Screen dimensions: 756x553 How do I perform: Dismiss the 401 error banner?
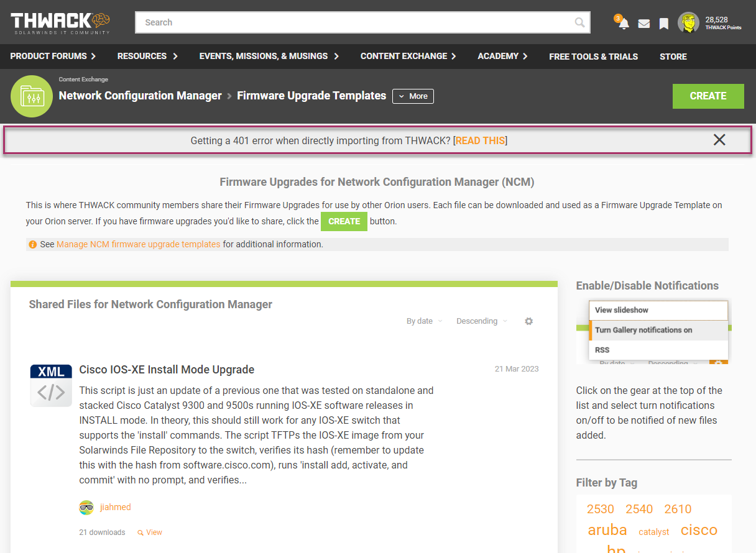pos(719,140)
